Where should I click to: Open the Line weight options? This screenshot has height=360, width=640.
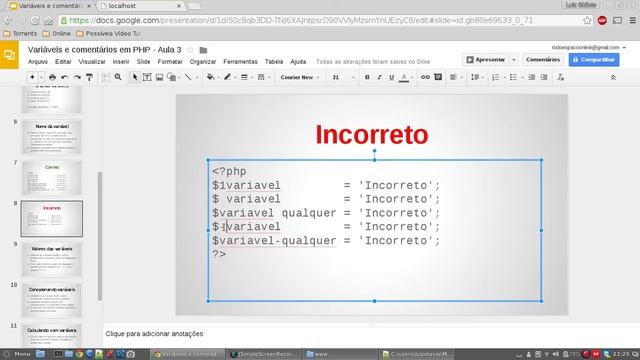[x=246, y=77]
